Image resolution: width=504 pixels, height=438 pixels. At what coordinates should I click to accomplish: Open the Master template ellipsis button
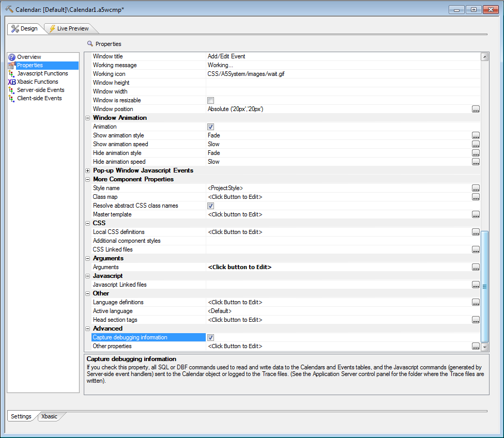click(x=476, y=214)
